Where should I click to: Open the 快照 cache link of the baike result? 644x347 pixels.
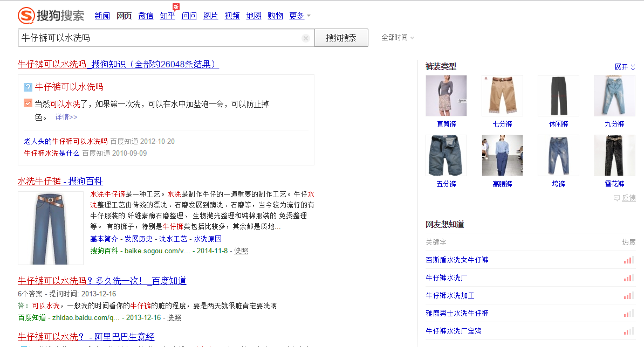click(x=241, y=251)
